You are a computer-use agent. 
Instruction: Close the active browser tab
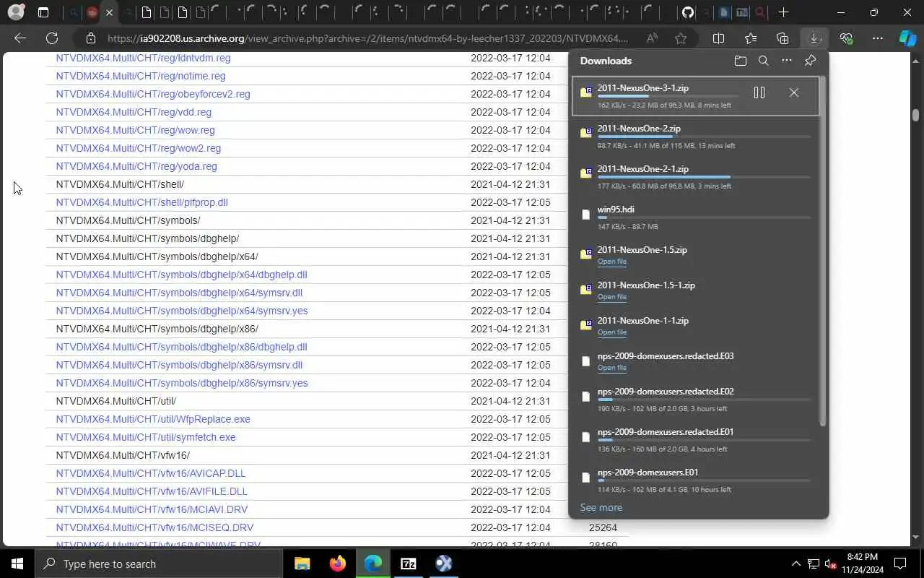[109, 12]
